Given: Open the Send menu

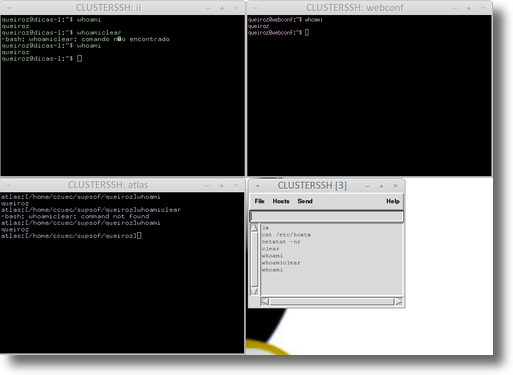Looking at the screenshot, I should (305, 201).
